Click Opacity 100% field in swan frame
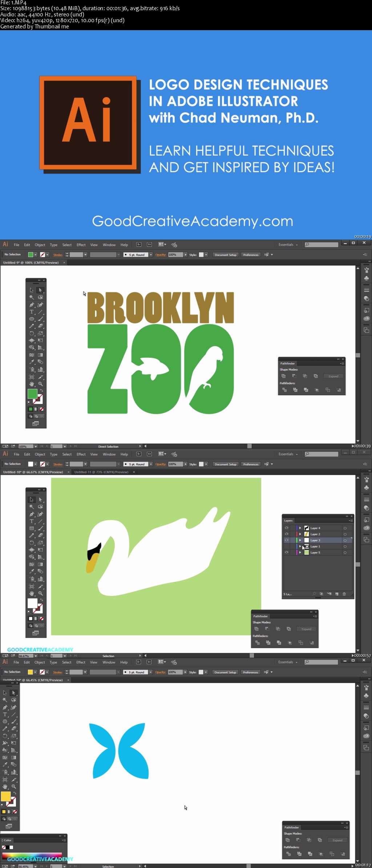This screenshot has height=868, width=372. point(175,464)
